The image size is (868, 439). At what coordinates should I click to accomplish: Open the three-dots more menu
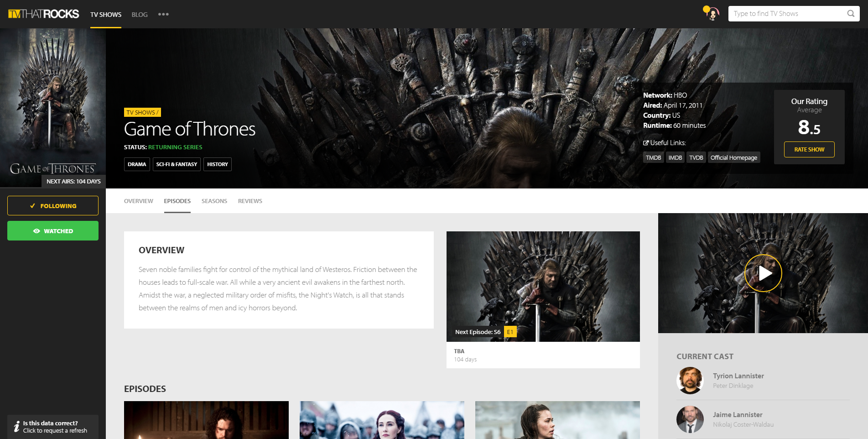click(163, 14)
